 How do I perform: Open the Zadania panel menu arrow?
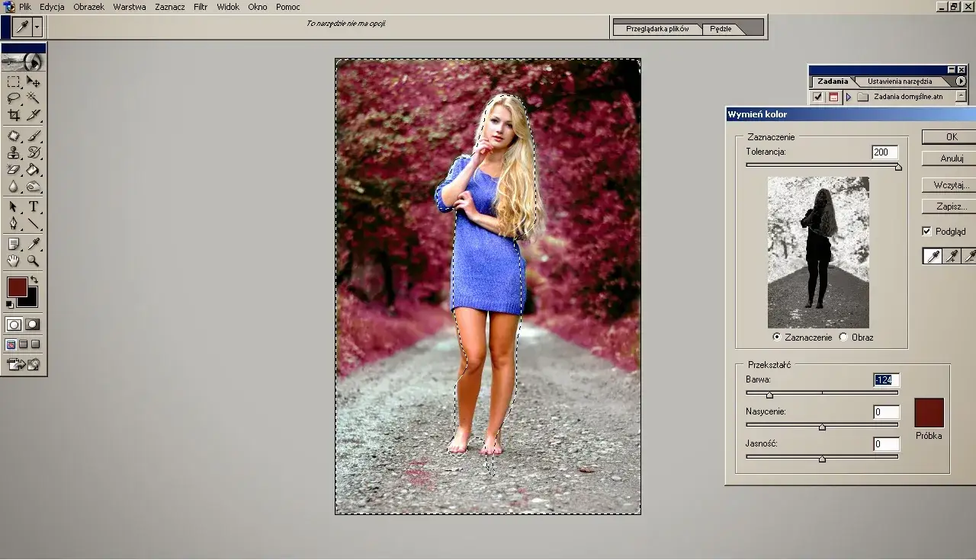coord(960,80)
